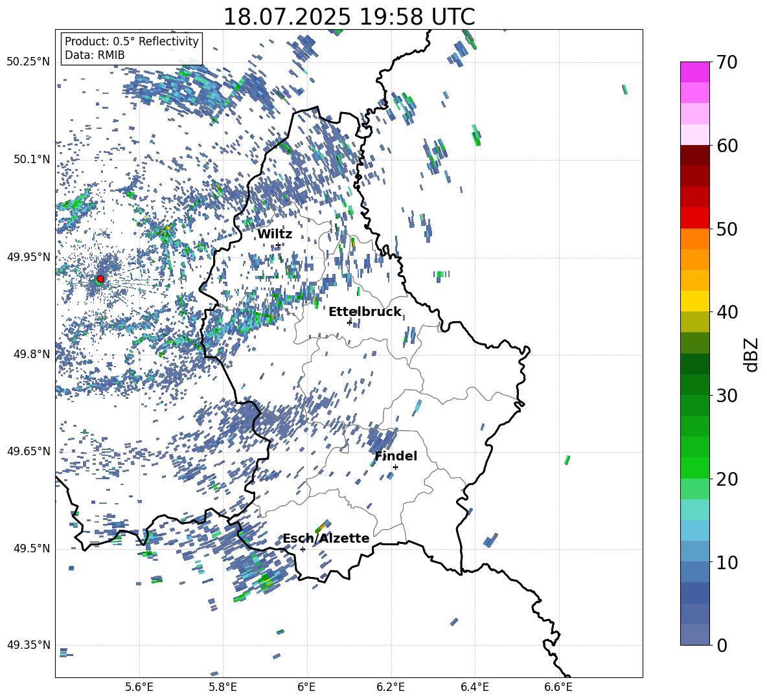Screen dimensions: 767x700
Task: Click the Esch/Alzette city label
Action: pyautogui.click(x=326, y=538)
